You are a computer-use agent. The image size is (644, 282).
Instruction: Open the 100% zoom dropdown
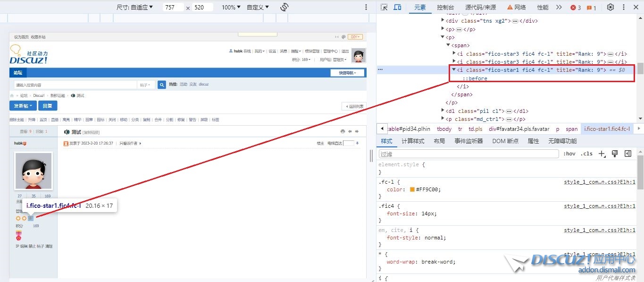pos(231,8)
